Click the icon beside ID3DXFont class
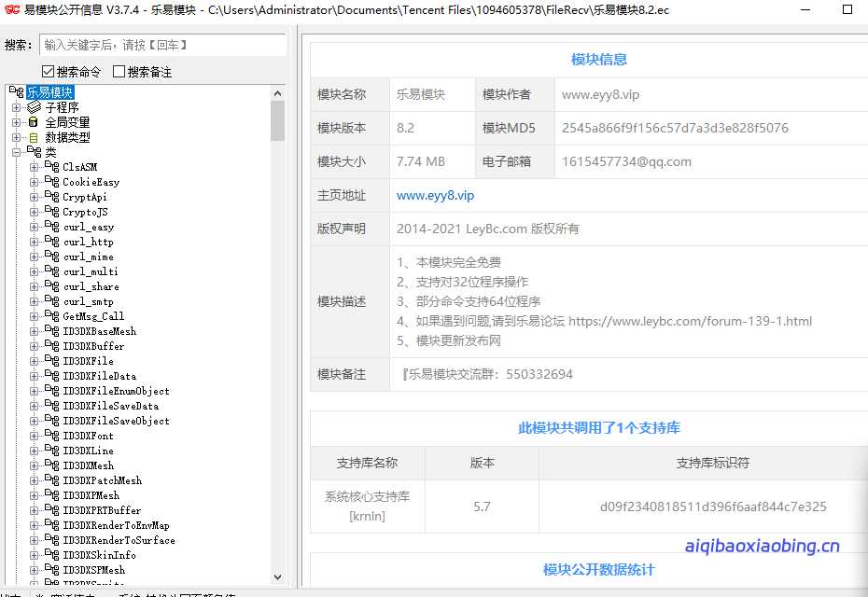The width and height of the screenshot is (868, 597). click(x=51, y=436)
